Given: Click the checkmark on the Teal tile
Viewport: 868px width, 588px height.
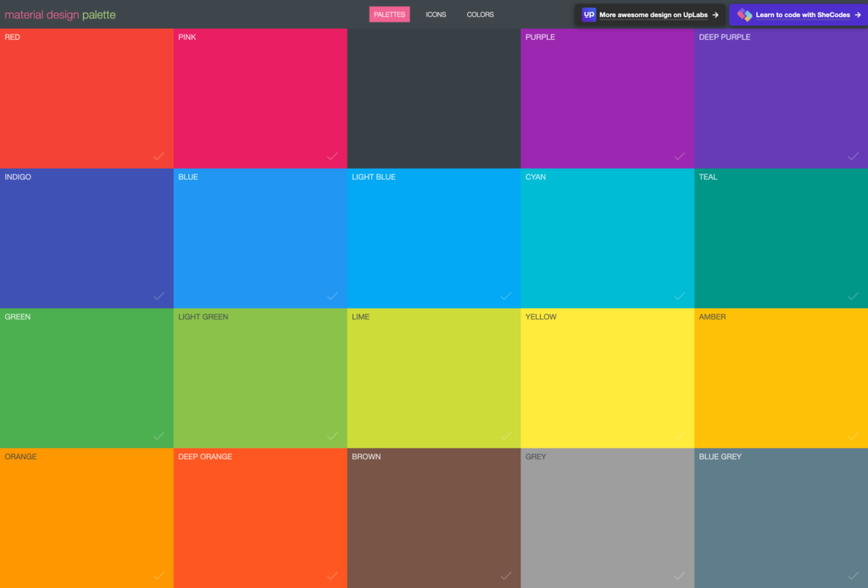Looking at the screenshot, I should click(853, 296).
